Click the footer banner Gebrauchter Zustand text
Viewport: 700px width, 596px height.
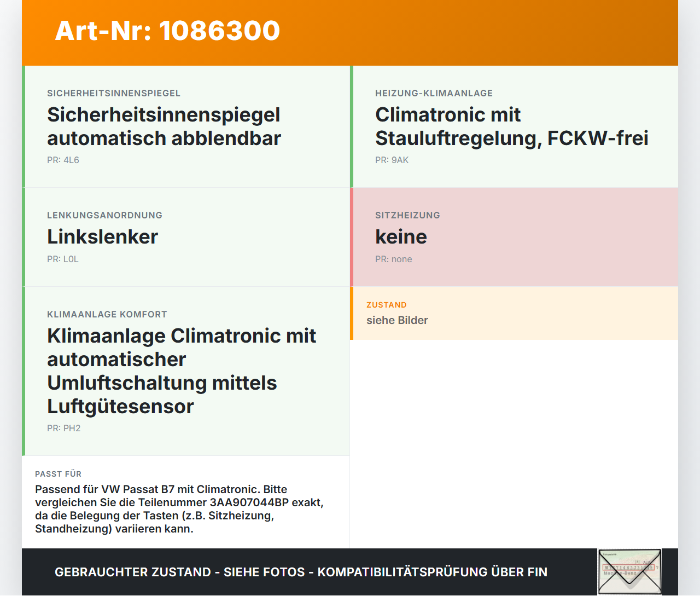coord(301,572)
